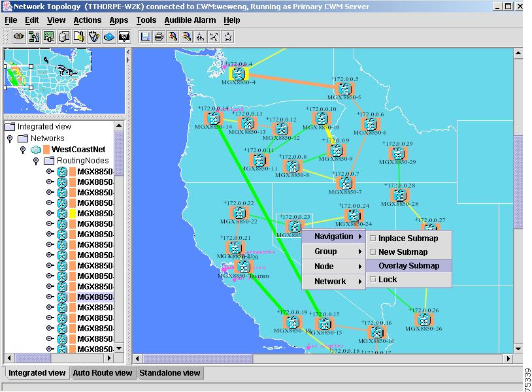
Task: Open the Help menu
Action: click(232, 20)
